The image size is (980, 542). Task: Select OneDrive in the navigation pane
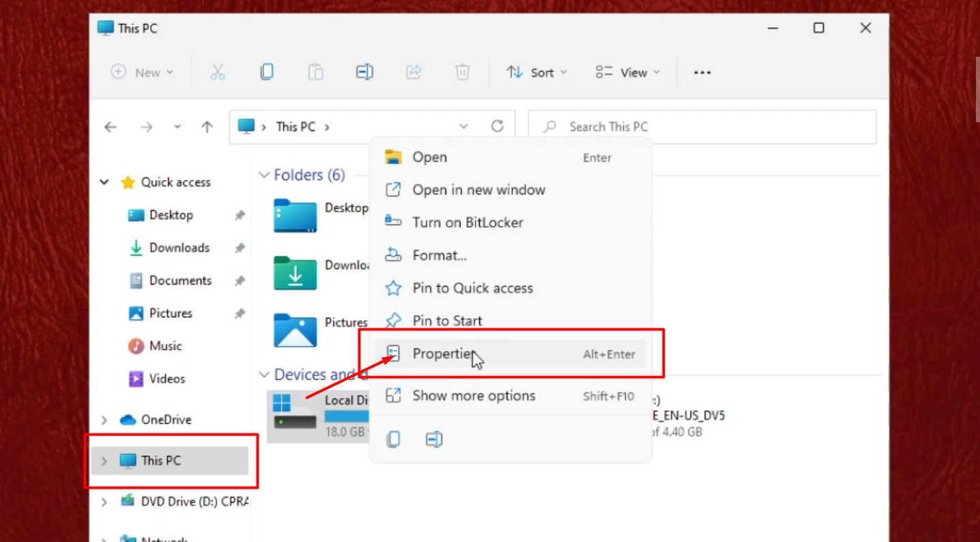pos(166,420)
